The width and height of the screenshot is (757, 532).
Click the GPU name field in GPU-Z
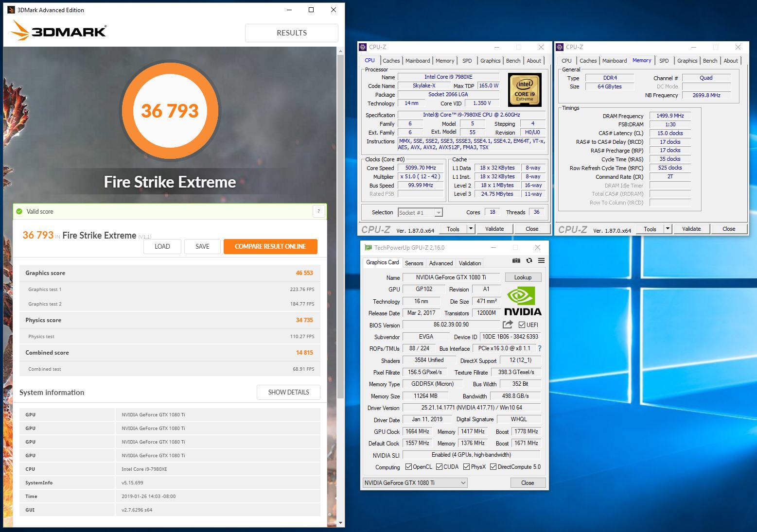pyautogui.click(x=451, y=277)
